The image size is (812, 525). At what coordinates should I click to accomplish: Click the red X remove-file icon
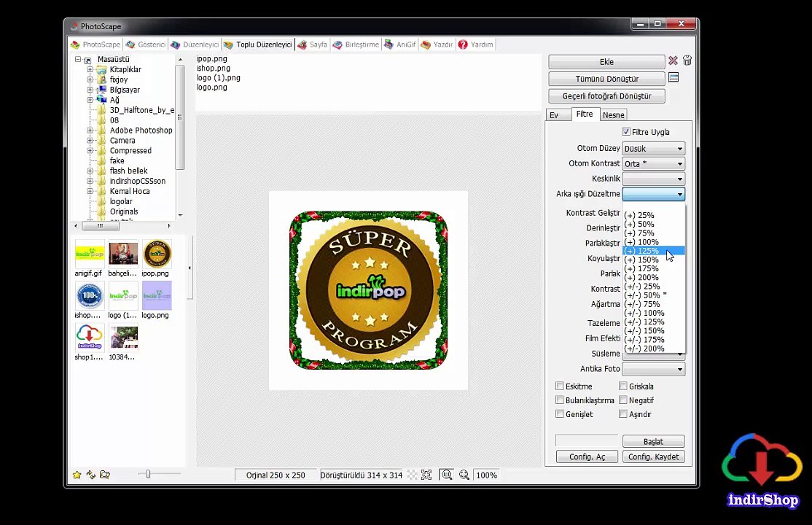pos(673,61)
